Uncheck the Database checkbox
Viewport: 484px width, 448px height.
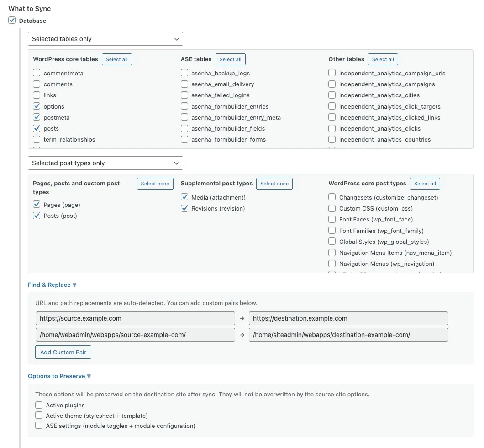[12, 21]
